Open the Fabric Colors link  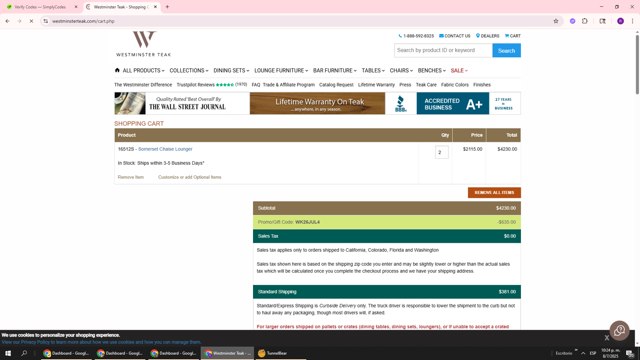tap(455, 85)
